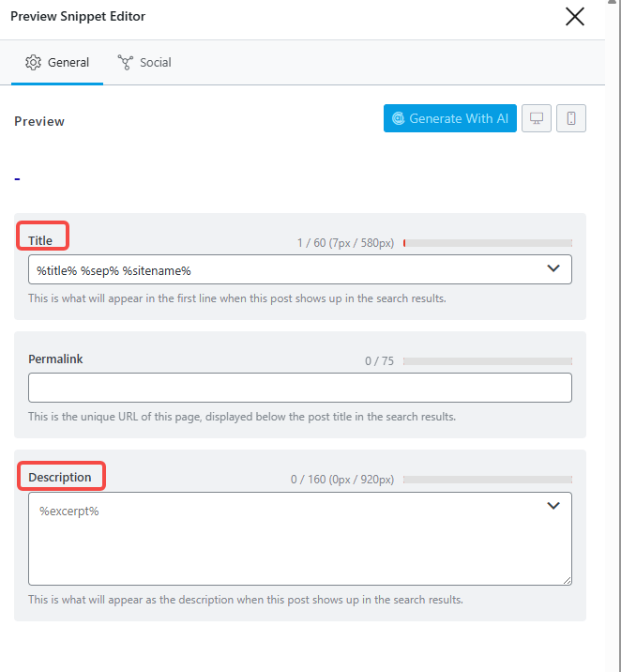Click the Description field label
The height and width of the screenshot is (672, 621).
pos(60,477)
